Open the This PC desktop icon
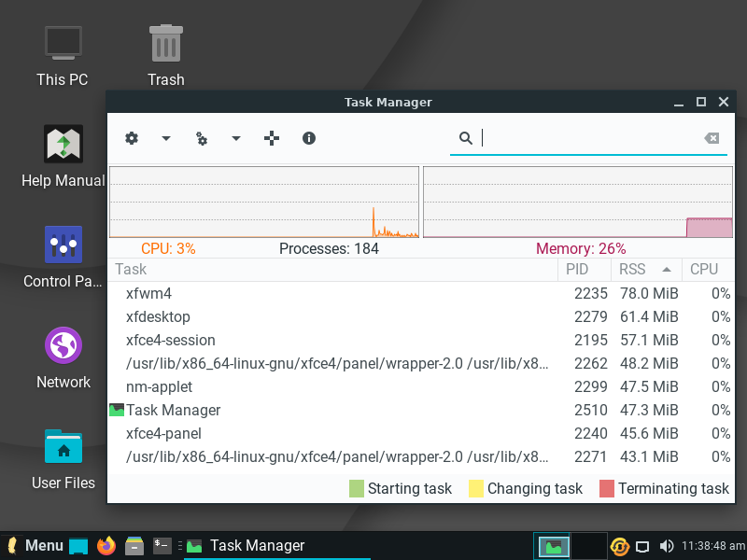This screenshot has width=747, height=560. tap(63, 56)
